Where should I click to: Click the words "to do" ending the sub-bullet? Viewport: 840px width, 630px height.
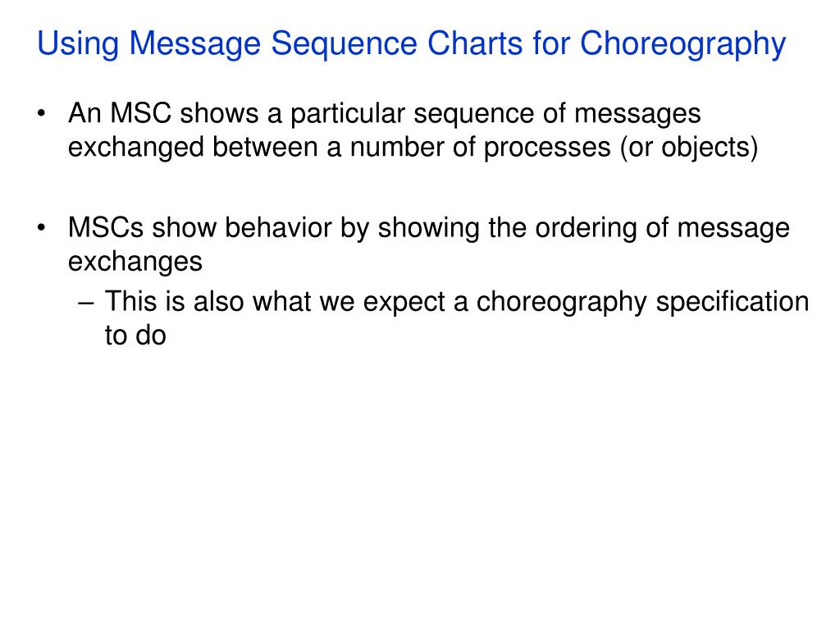click(x=135, y=336)
